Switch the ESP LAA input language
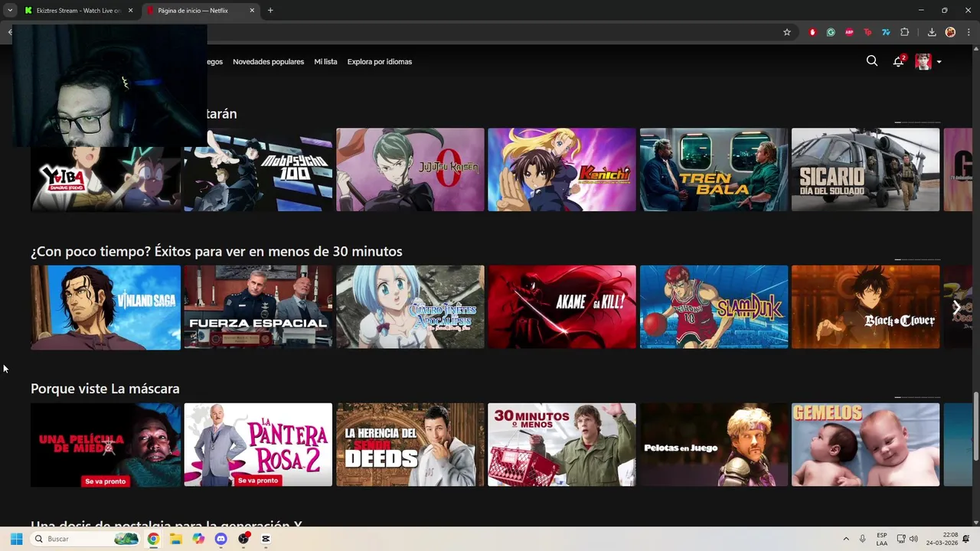 [882, 539]
